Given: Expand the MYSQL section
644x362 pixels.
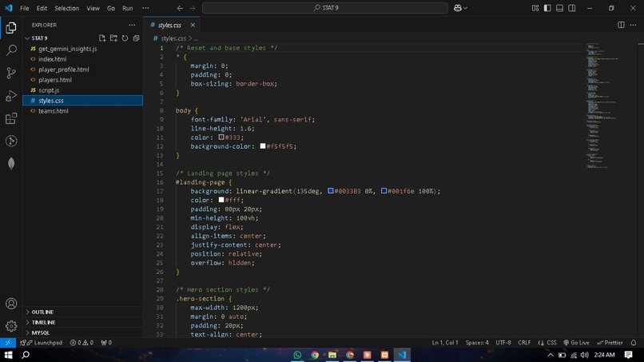Looking at the screenshot, I should (82, 332).
